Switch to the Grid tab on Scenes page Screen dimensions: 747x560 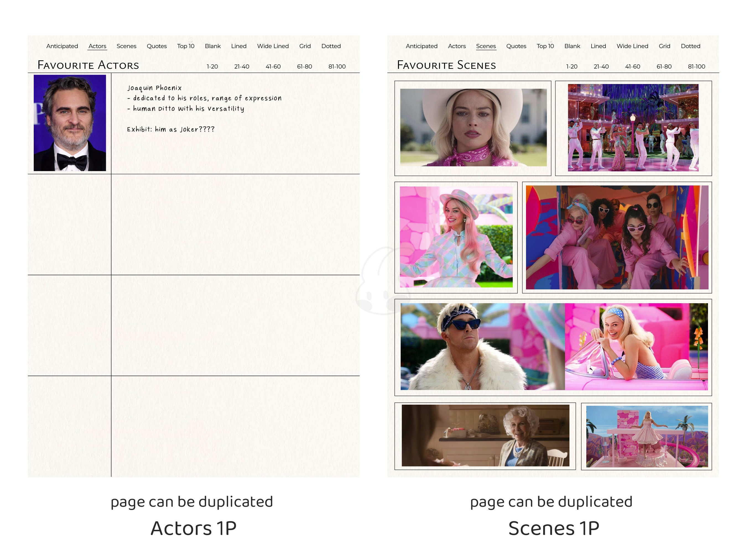[665, 46]
